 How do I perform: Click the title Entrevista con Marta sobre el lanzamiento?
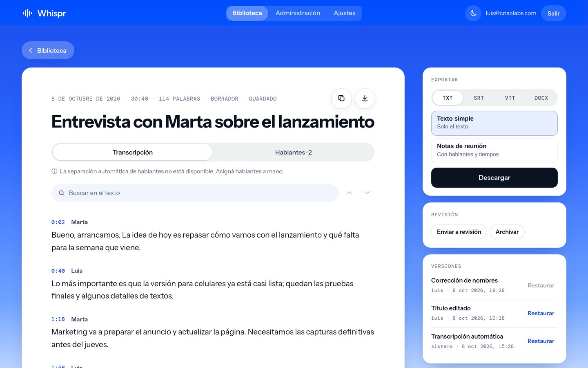(x=213, y=122)
